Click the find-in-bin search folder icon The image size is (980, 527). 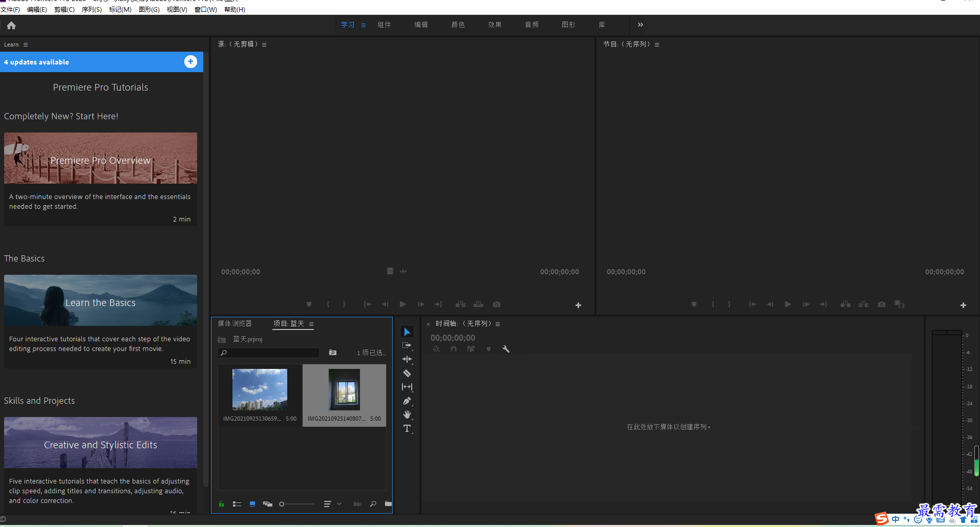(333, 353)
